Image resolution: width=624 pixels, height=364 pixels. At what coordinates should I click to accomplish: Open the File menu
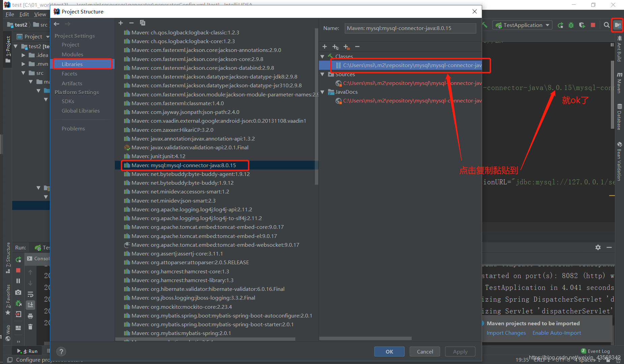click(x=10, y=14)
